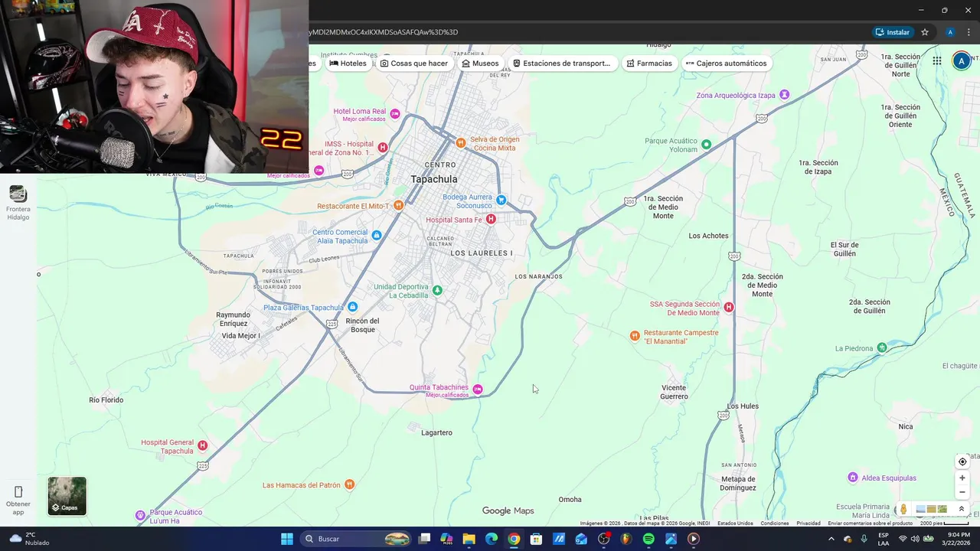Open the weather widget on taskbar

(31, 539)
